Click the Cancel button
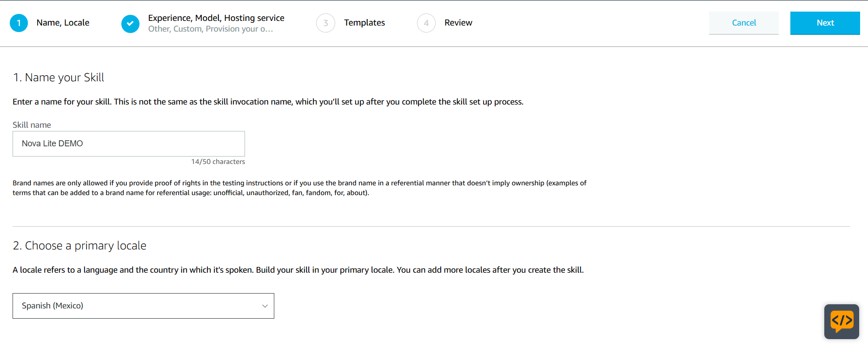868x347 pixels. pyautogui.click(x=743, y=23)
